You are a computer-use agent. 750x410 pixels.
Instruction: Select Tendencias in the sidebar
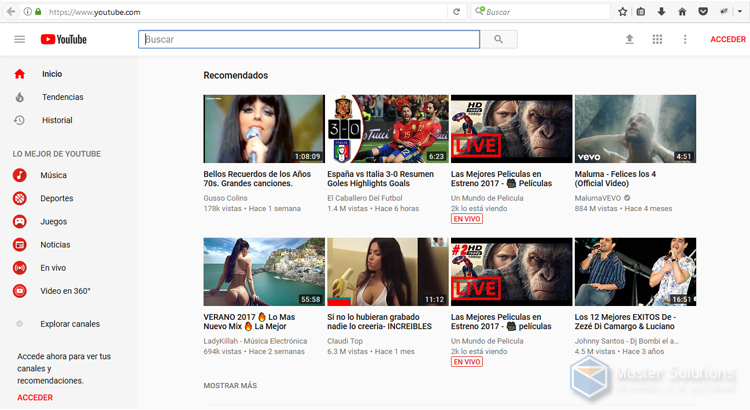tap(63, 97)
